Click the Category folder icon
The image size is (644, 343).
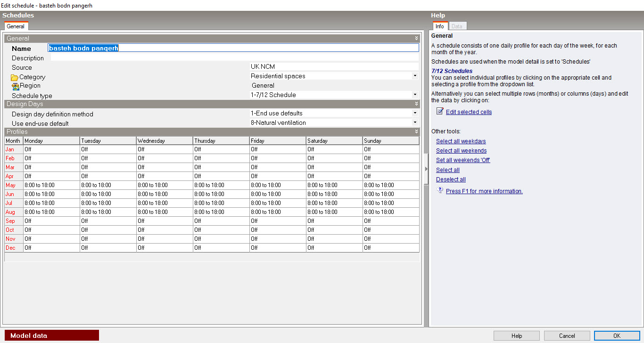click(15, 77)
